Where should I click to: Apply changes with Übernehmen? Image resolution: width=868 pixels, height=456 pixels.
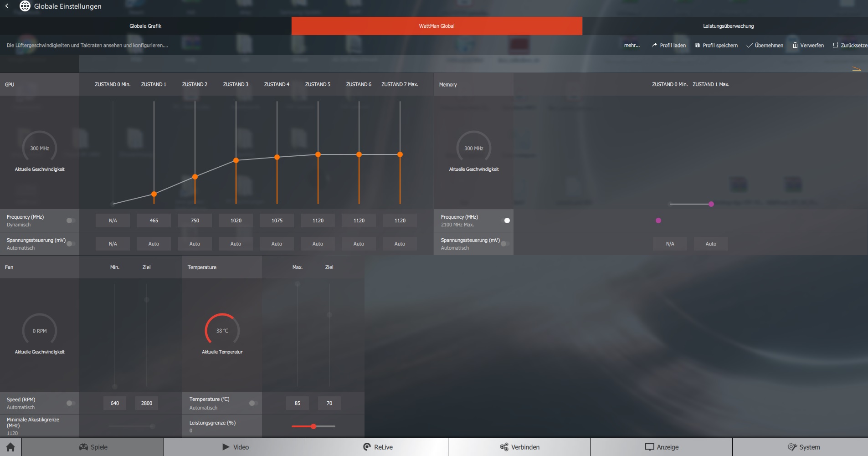point(765,45)
